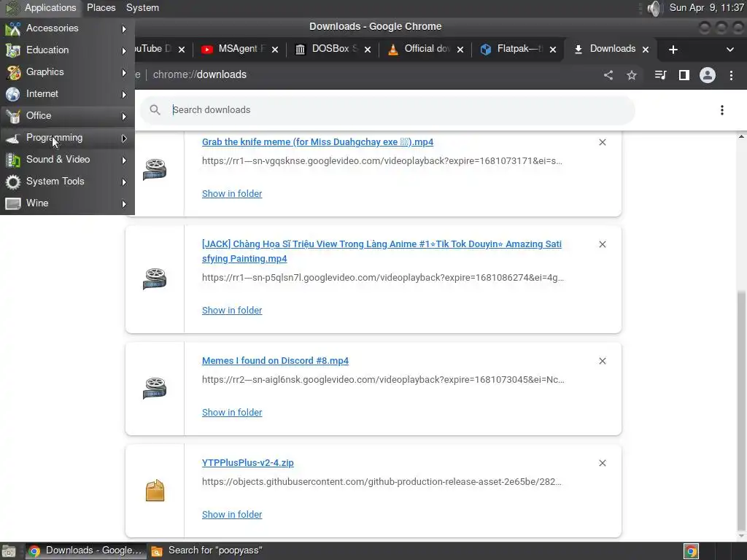747x560 pixels.
Task: Open the Chrome profile avatar
Action: [708, 75]
